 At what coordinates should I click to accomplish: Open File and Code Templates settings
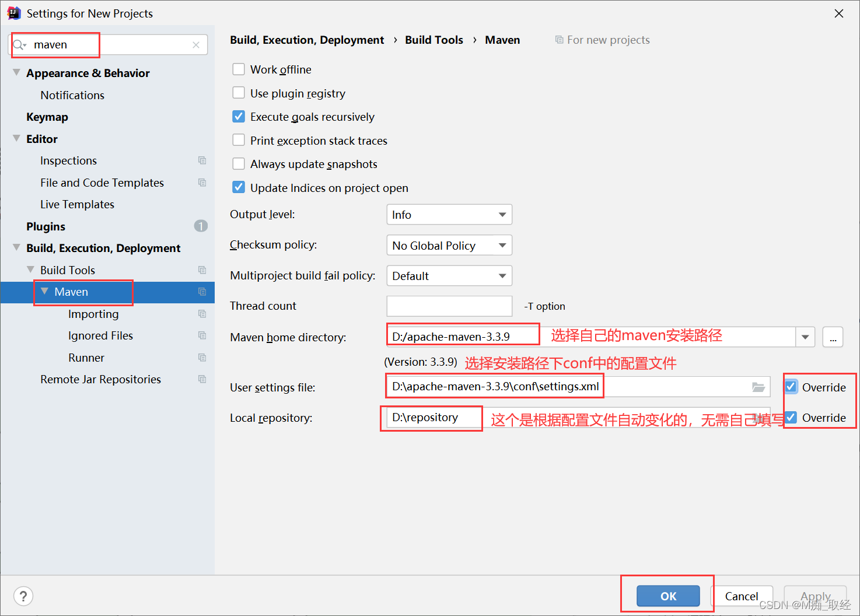click(x=102, y=183)
